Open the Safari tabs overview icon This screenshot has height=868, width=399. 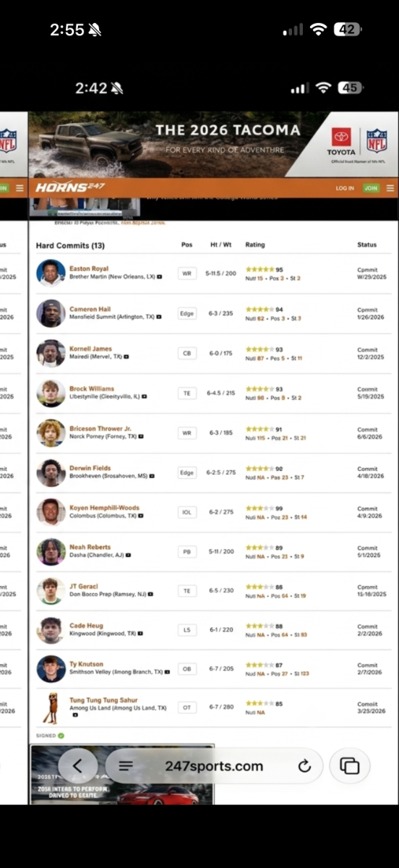pos(350,766)
